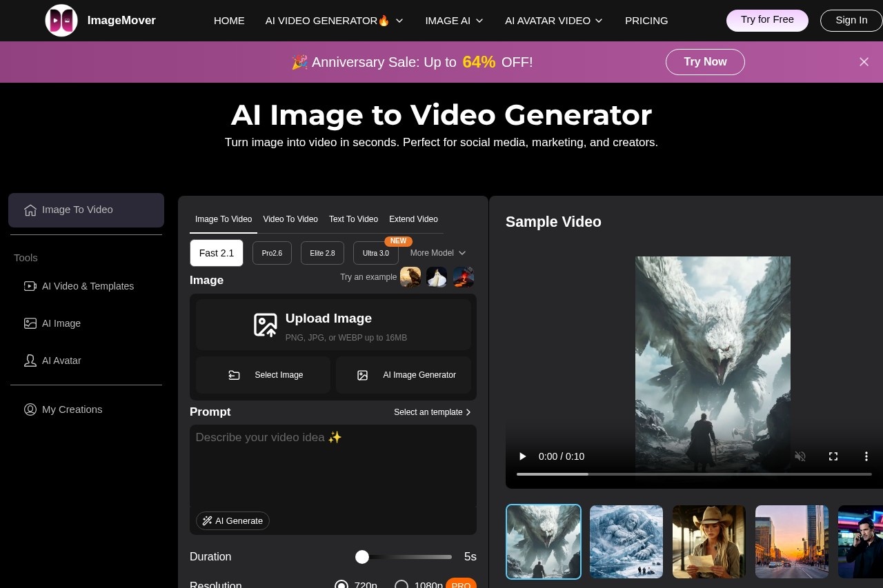Try the white dress example image
The height and width of the screenshot is (588, 883).
pyautogui.click(x=437, y=277)
